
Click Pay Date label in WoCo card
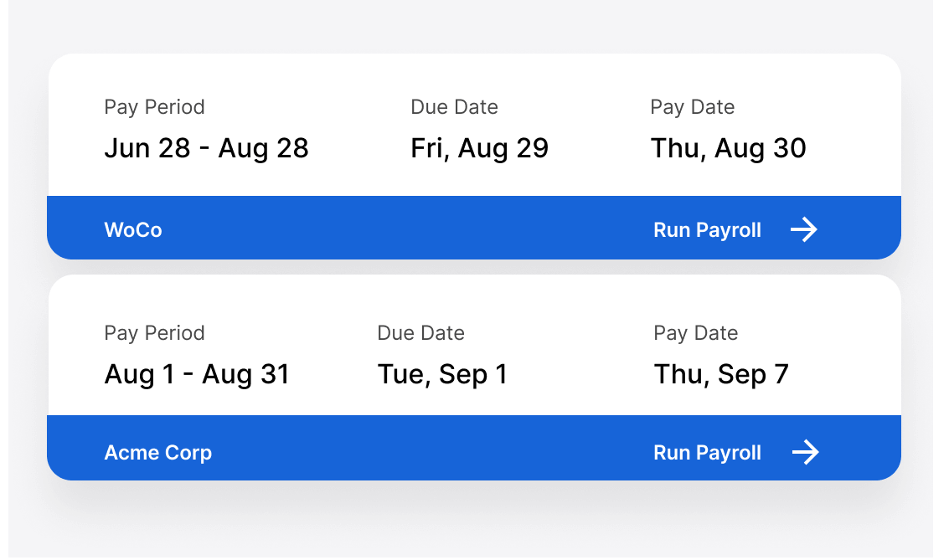pyautogui.click(x=692, y=107)
